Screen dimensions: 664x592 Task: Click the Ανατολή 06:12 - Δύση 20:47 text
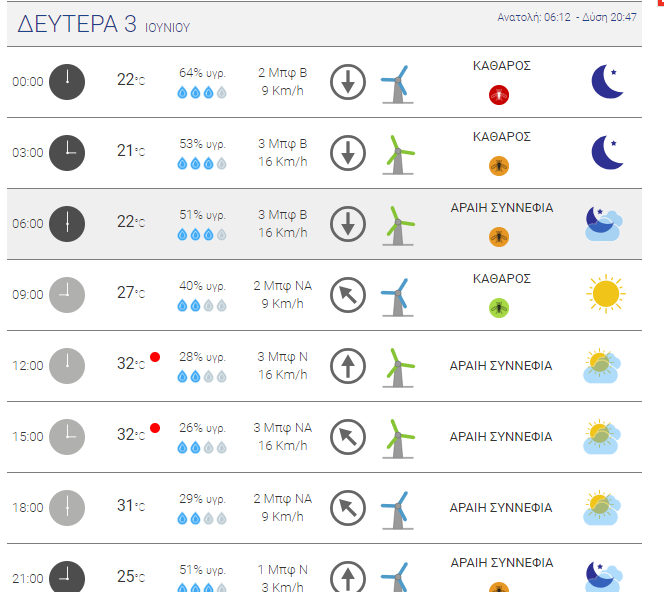[567, 17]
